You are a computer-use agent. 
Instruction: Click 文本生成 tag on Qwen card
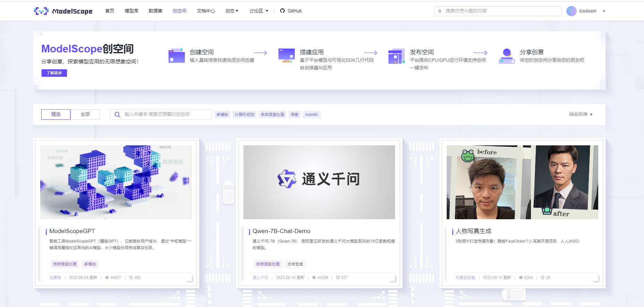tap(295, 264)
